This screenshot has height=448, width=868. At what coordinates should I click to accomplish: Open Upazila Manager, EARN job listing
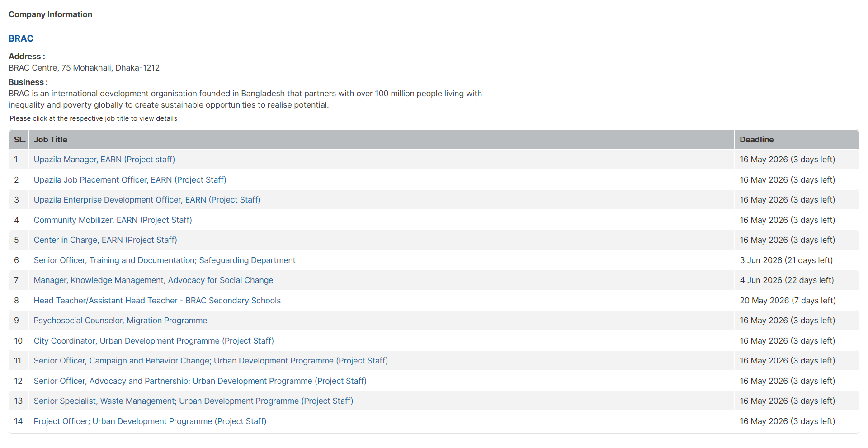click(104, 160)
